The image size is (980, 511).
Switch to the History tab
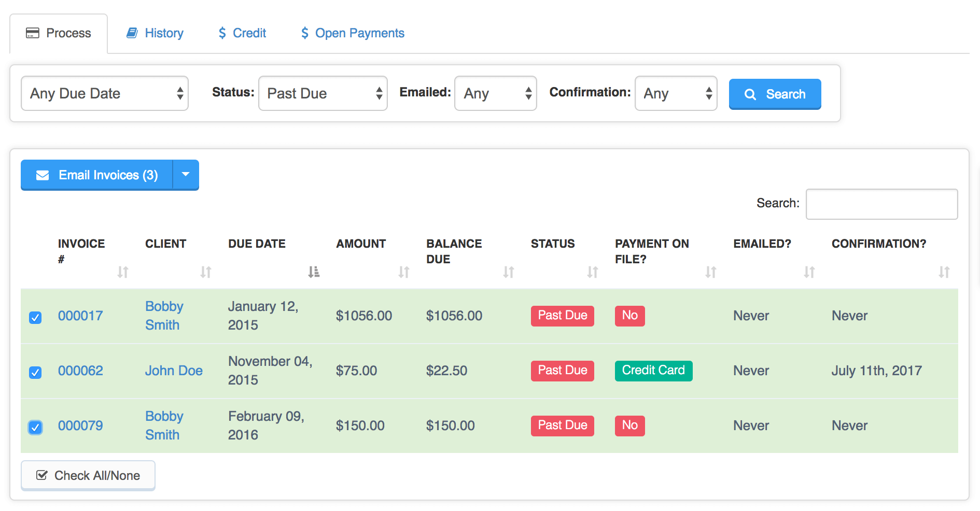(155, 33)
